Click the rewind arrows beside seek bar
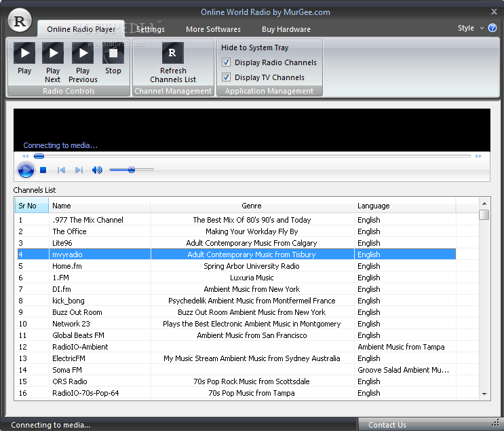The height and width of the screenshot is (431, 504). click(x=25, y=156)
